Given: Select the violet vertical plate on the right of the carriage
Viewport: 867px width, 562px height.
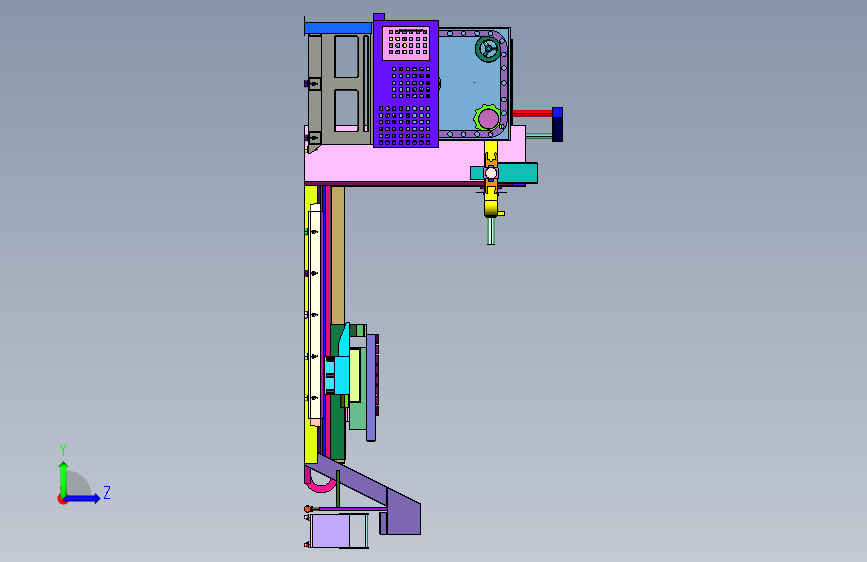Looking at the screenshot, I should coord(372,387).
